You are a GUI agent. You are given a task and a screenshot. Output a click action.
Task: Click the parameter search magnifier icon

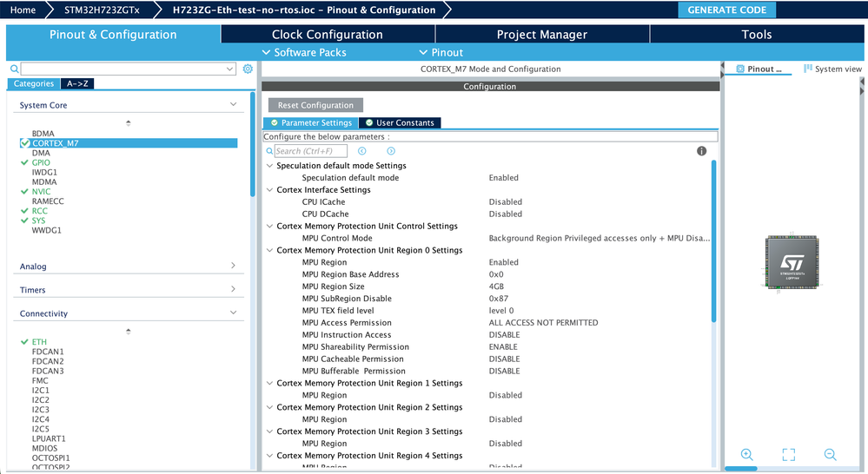pyautogui.click(x=269, y=151)
